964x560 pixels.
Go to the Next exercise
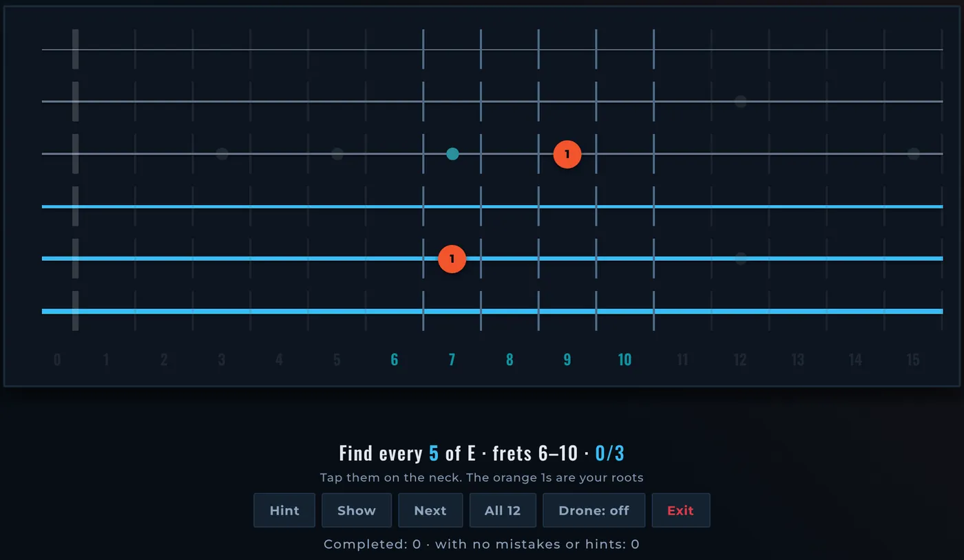click(430, 510)
